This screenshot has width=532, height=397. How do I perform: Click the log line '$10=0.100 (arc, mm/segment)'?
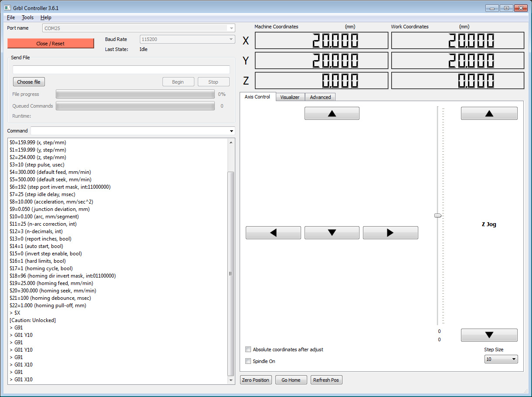click(x=44, y=217)
